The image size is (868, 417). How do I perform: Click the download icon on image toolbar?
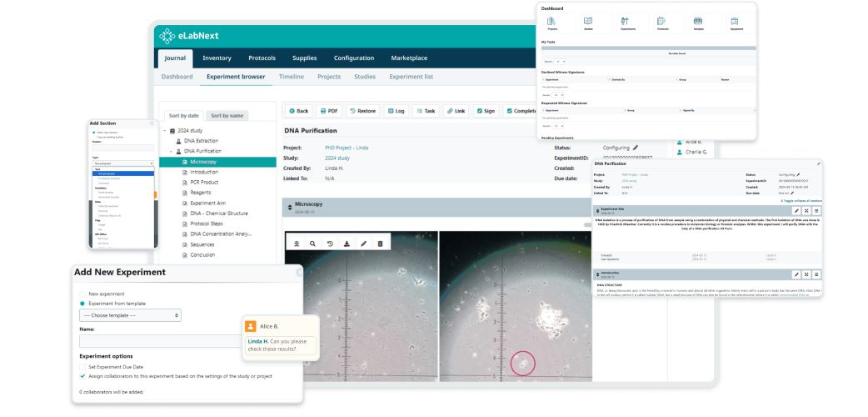(x=347, y=243)
